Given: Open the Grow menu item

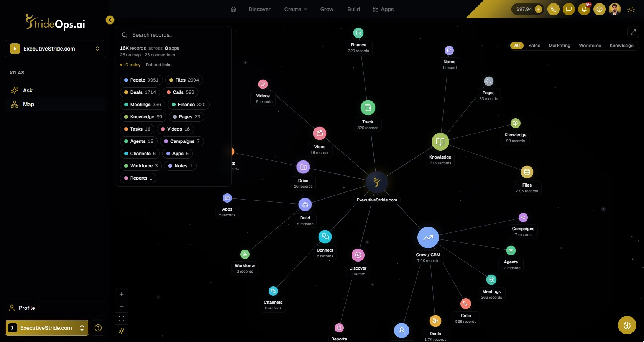Looking at the screenshot, I should coord(327,9).
